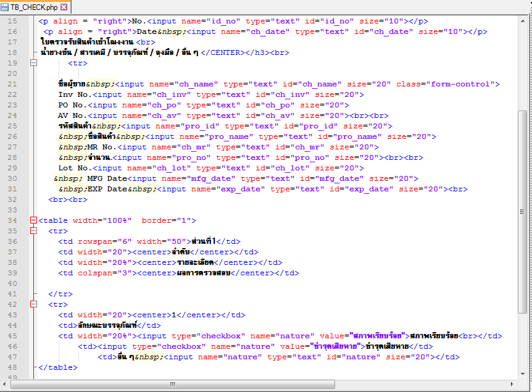Click the horizontal scrollbar thumb
The height and width of the screenshot is (392, 532).
pyautogui.click(x=173, y=384)
